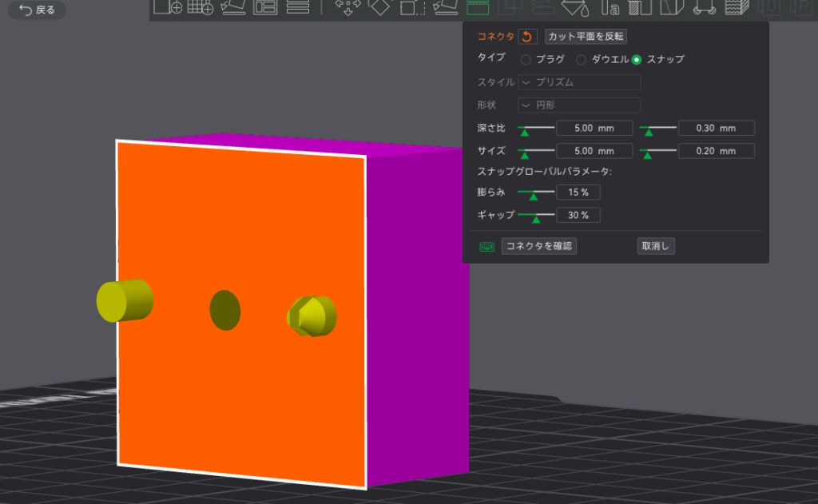Select the ダウエル connector type
This screenshot has height=504, width=818.
[x=582, y=60]
